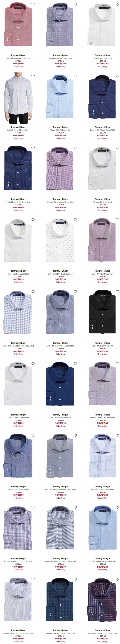Wishlist the green Regular Fit Plaid Cotton shirt
This screenshot has height=644, width=120.
(75, 579)
